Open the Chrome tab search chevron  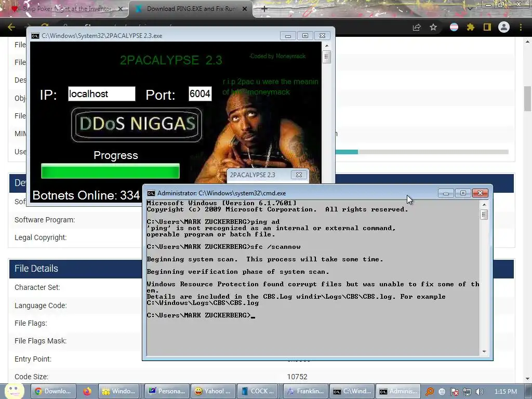coord(470,8)
